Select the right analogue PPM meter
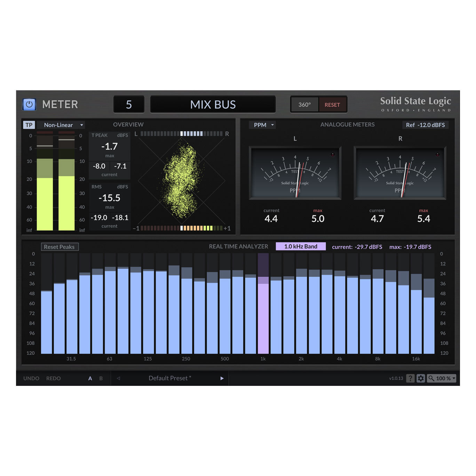Screen dimensions: 476x476 [400, 172]
